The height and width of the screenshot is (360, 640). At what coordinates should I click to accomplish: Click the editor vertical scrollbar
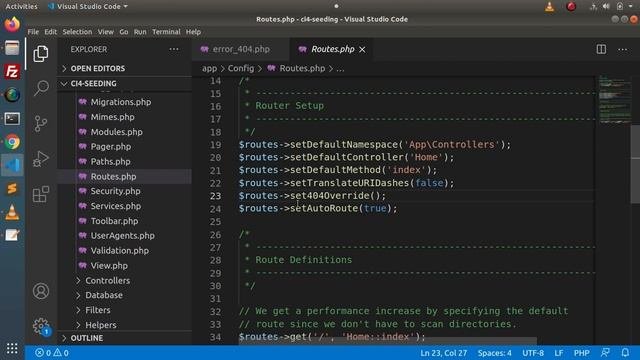(x=636, y=163)
